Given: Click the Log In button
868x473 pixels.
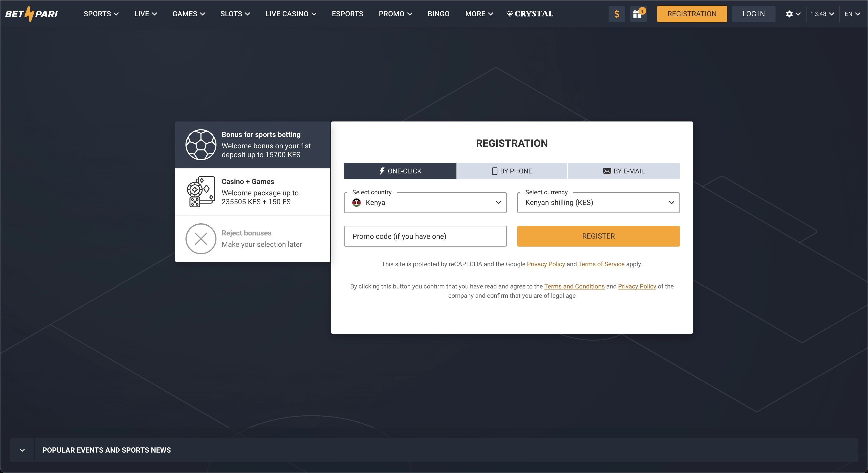Looking at the screenshot, I should click(x=754, y=14).
